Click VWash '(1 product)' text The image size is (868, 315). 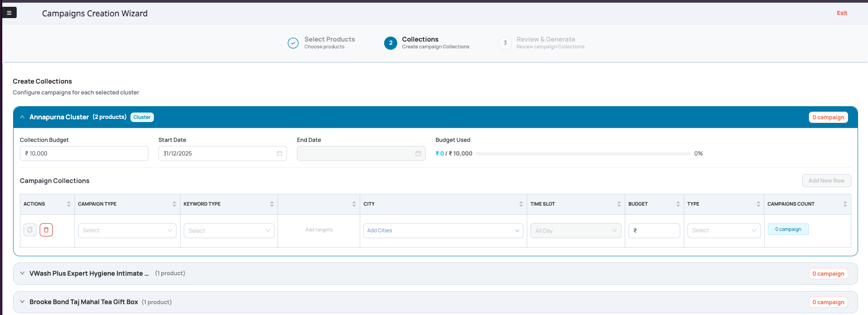170,273
